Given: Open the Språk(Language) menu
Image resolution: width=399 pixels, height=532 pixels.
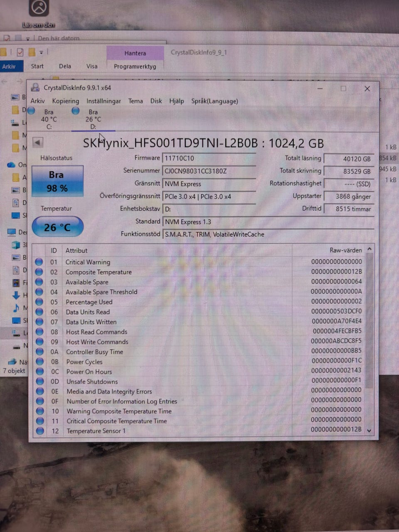Looking at the screenshot, I should click(x=214, y=101).
